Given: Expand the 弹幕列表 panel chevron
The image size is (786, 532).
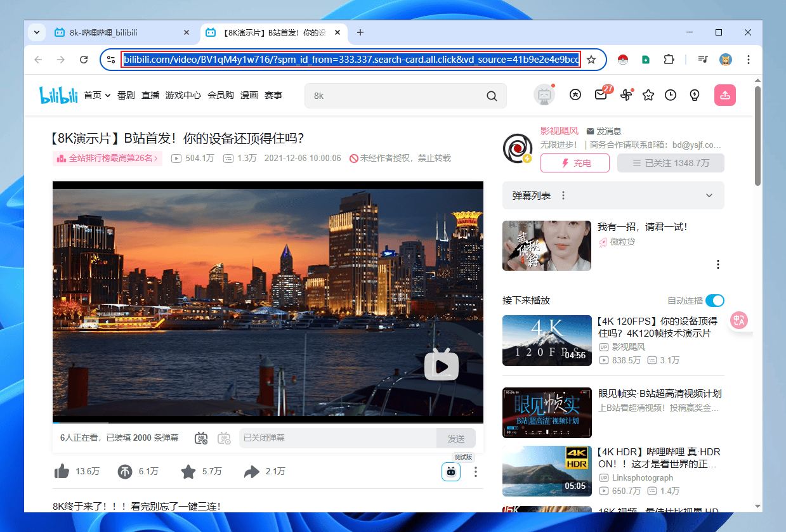Looking at the screenshot, I should (709, 195).
